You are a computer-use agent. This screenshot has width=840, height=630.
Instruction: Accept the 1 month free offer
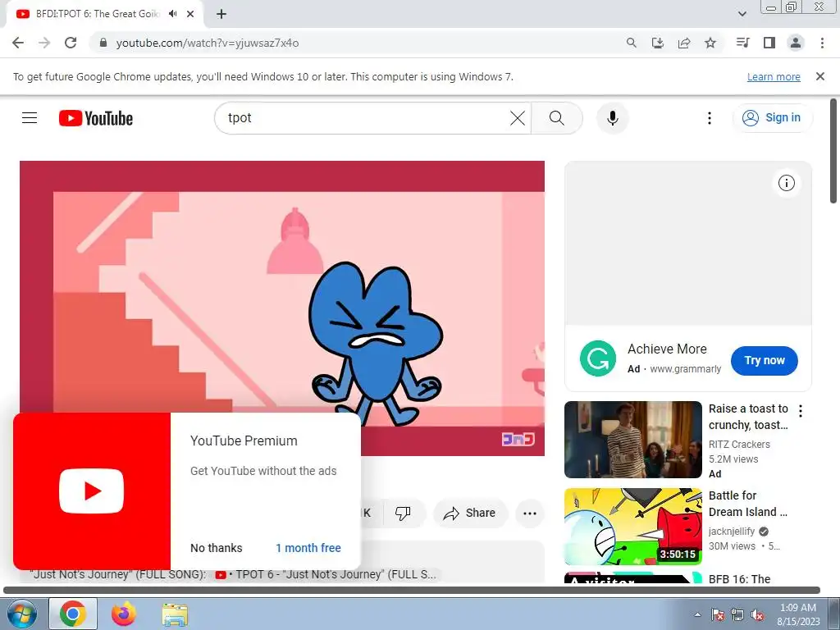tap(308, 548)
